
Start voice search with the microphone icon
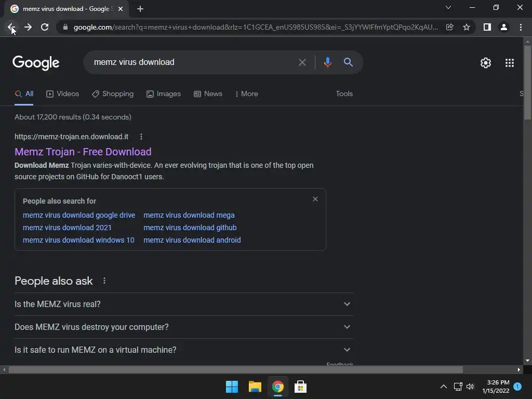point(327,62)
